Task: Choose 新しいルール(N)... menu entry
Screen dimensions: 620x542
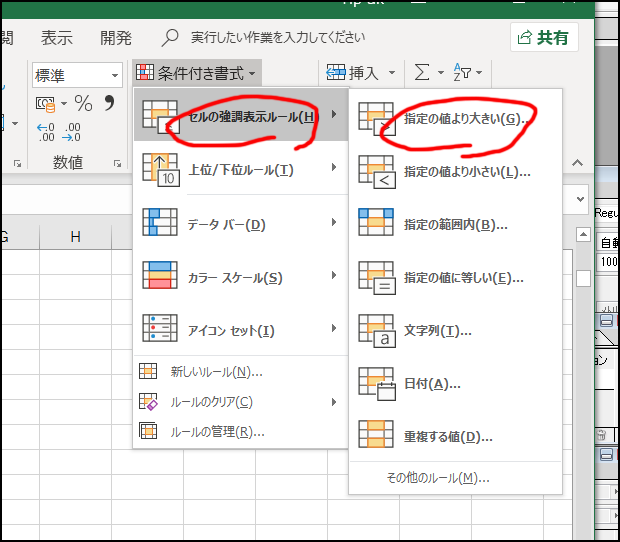Action: tap(240, 372)
